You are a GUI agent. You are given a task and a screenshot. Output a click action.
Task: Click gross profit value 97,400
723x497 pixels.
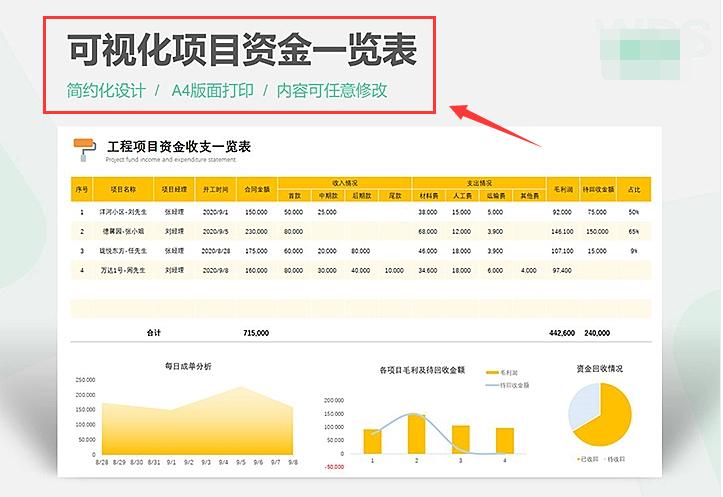tap(562, 270)
